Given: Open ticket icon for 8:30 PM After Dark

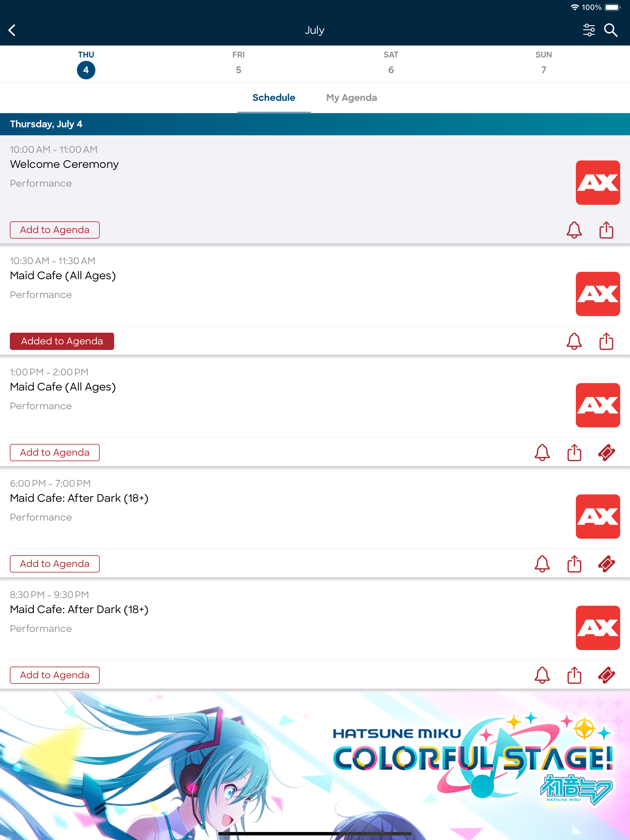Looking at the screenshot, I should point(606,675).
